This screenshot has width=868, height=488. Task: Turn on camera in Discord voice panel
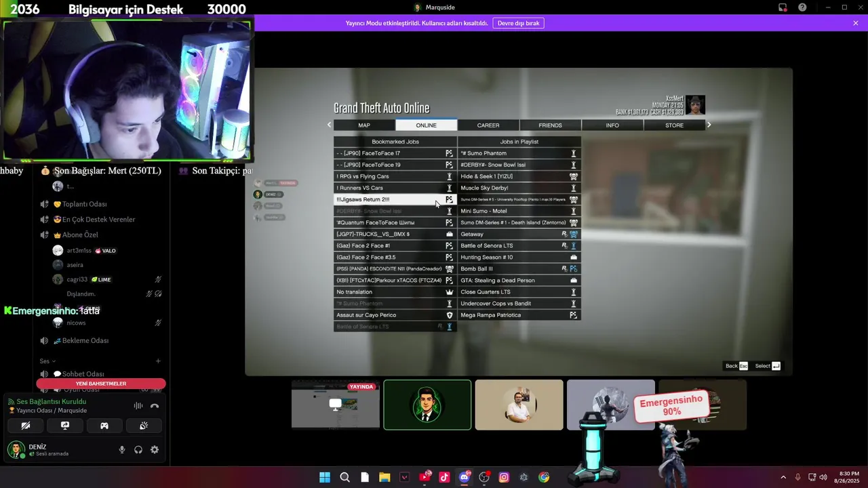26,426
